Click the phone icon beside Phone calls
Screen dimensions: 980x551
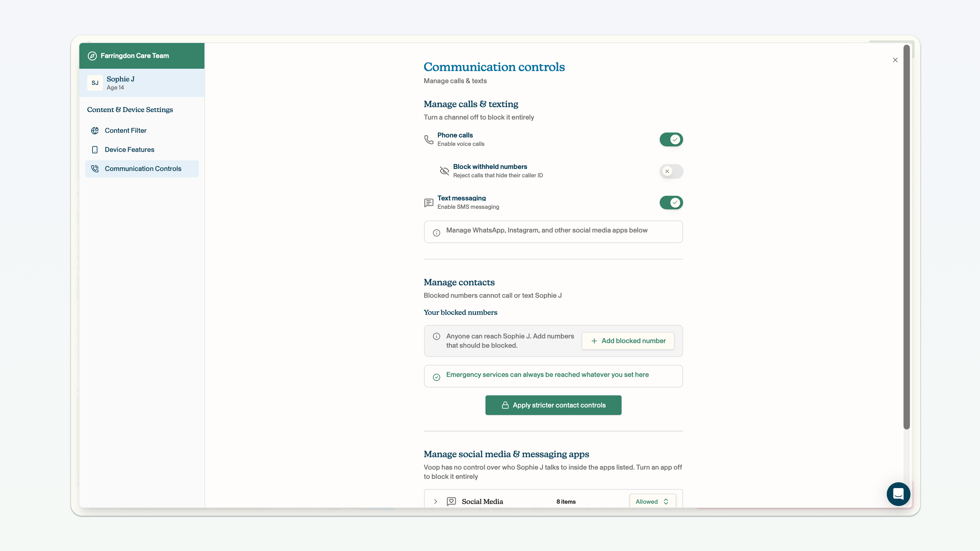point(429,140)
